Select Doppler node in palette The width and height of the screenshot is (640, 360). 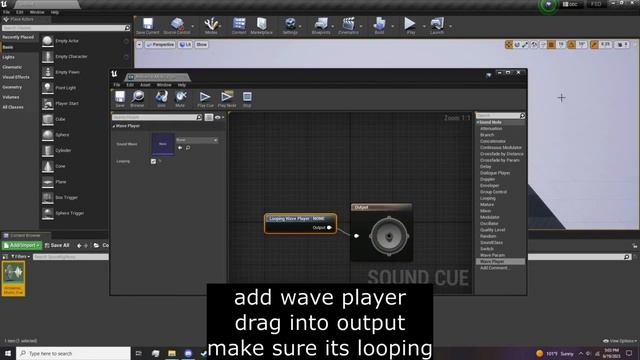pyautogui.click(x=487, y=179)
